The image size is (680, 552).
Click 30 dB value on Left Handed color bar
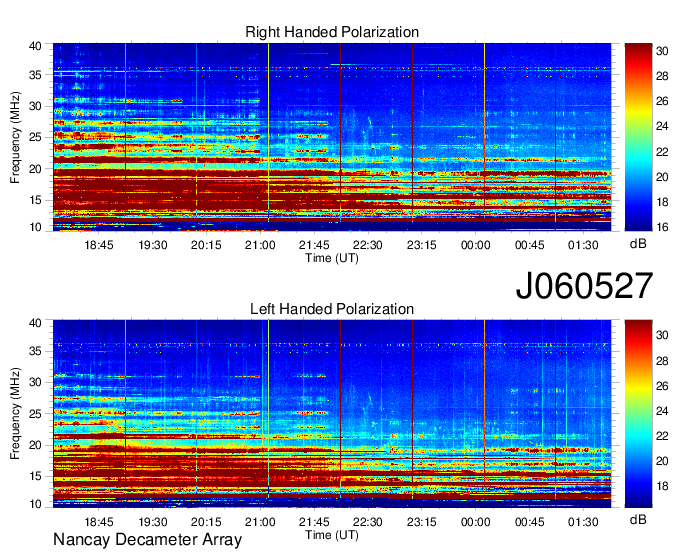click(662, 335)
